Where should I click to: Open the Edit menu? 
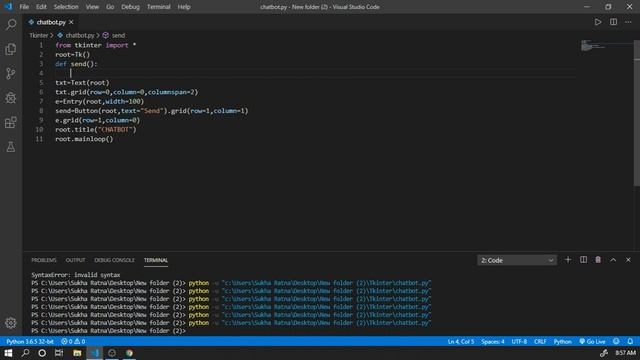[41, 7]
